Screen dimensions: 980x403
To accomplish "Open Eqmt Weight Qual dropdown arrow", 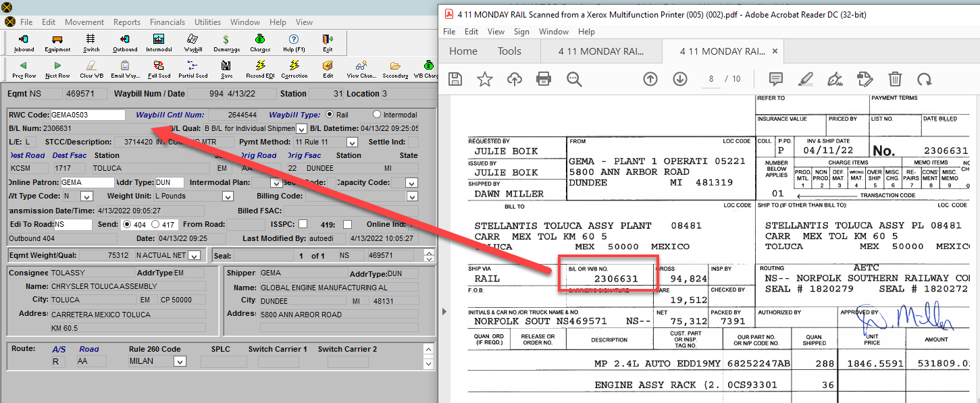I will [x=194, y=256].
